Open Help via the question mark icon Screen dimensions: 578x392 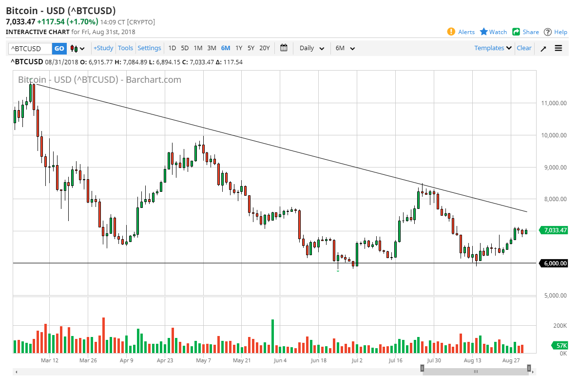[555, 31]
